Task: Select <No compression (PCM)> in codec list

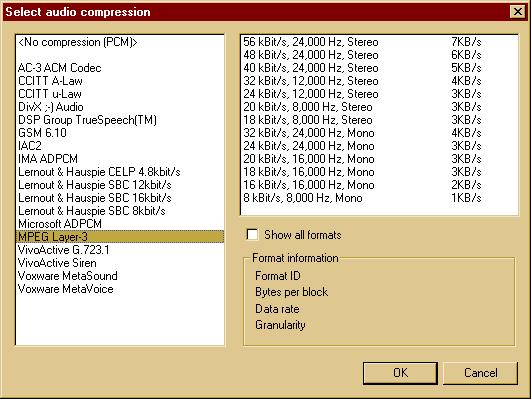Action: tap(120, 42)
